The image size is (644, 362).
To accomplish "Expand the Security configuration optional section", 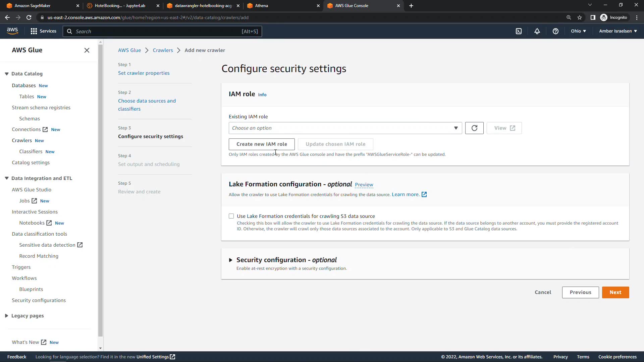I will [x=231, y=260].
